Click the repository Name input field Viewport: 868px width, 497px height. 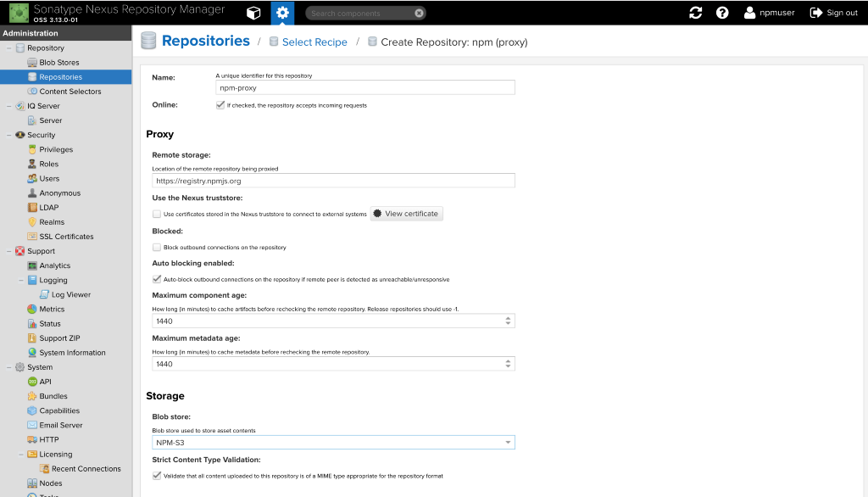click(365, 87)
